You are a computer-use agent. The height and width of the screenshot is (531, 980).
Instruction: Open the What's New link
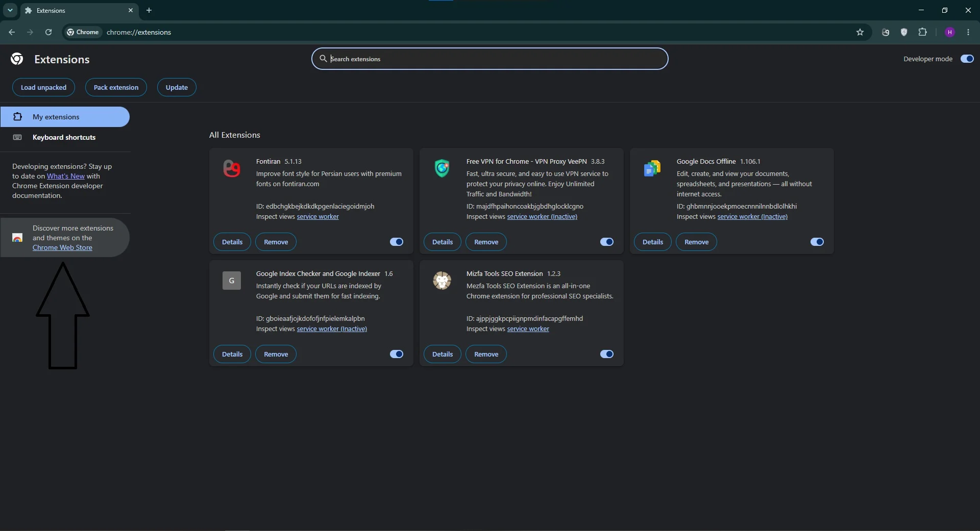66,176
